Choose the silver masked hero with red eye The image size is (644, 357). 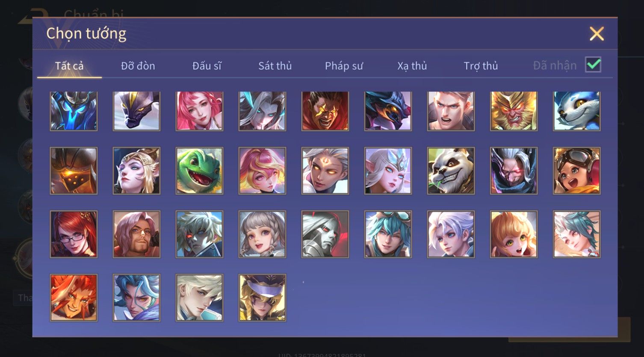pyautogui.click(x=325, y=234)
